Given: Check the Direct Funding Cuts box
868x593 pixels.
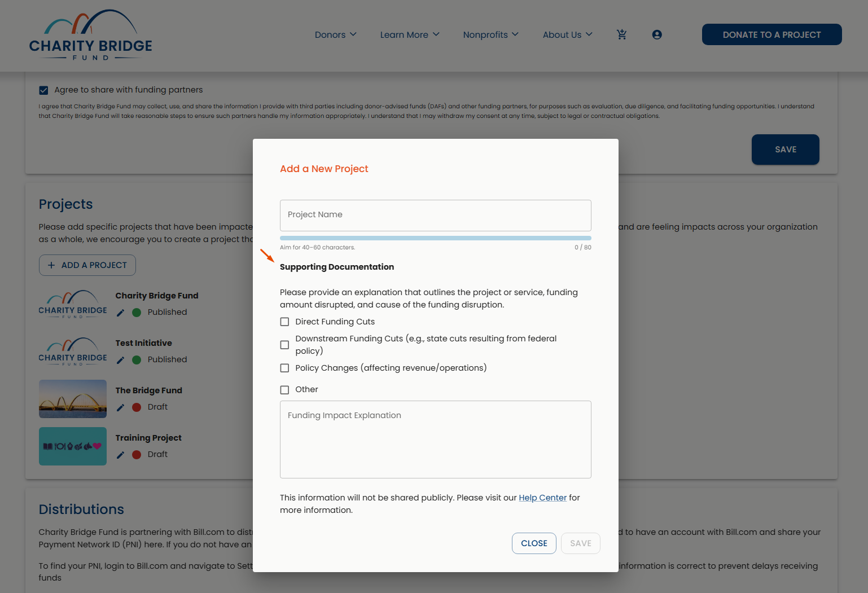Looking at the screenshot, I should (x=284, y=322).
